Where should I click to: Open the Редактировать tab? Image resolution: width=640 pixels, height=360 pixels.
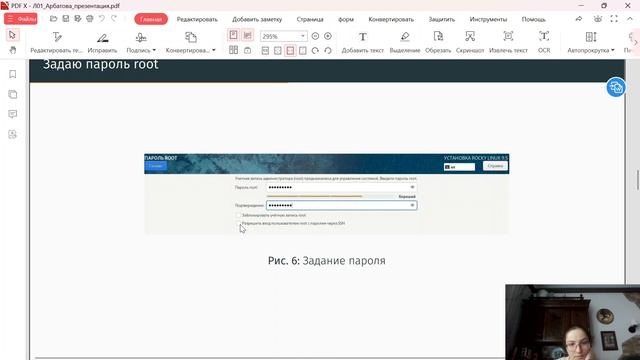197,19
